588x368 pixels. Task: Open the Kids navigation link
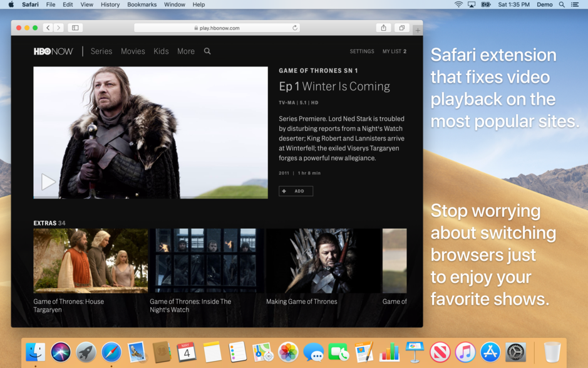coord(161,51)
